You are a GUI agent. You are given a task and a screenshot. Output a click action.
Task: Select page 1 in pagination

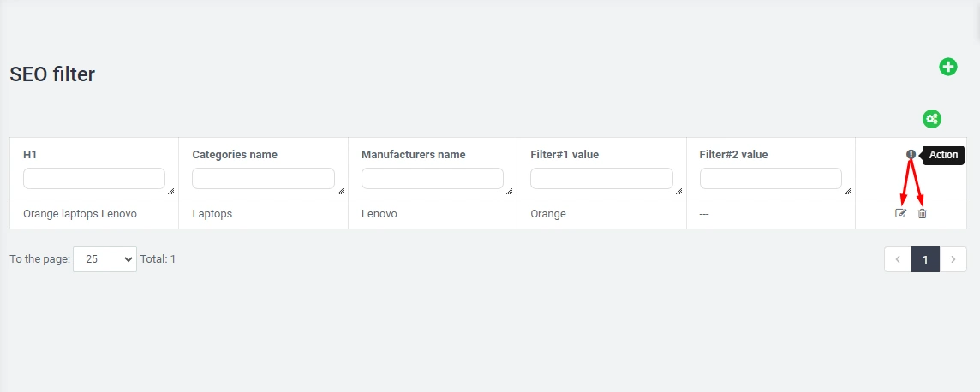pyautogui.click(x=925, y=259)
